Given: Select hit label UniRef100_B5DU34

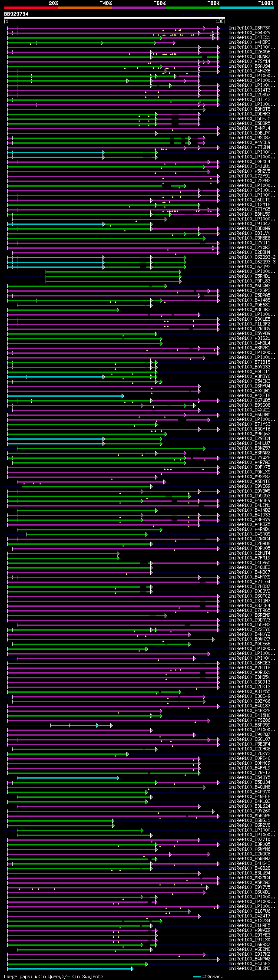Looking at the screenshot, I should (249, 782).
